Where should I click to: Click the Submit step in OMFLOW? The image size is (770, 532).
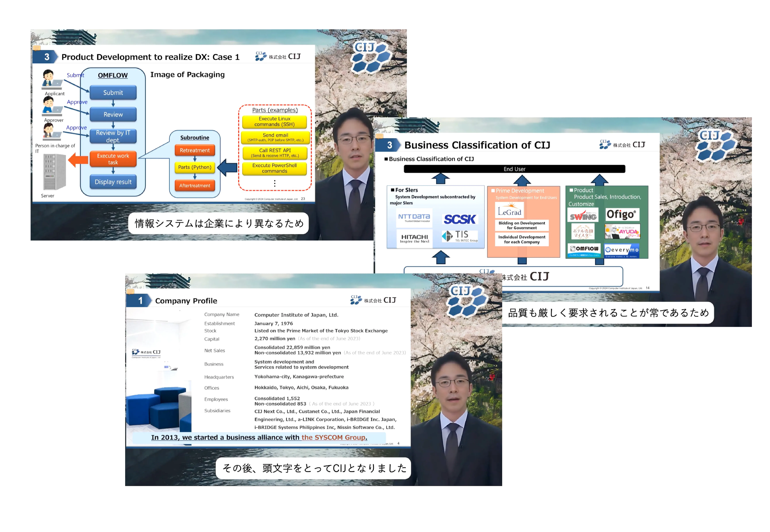tap(113, 93)
